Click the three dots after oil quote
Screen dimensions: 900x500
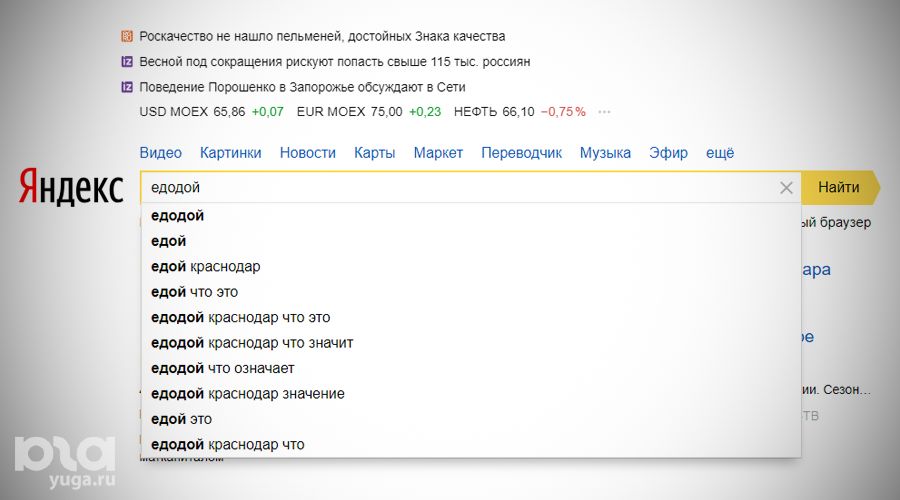tap(603, 112)
